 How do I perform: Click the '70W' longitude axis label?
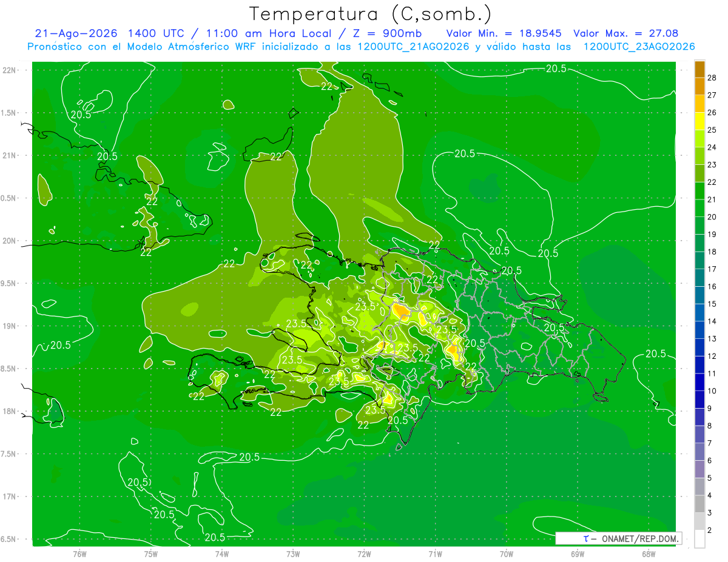tap(507, 554)
